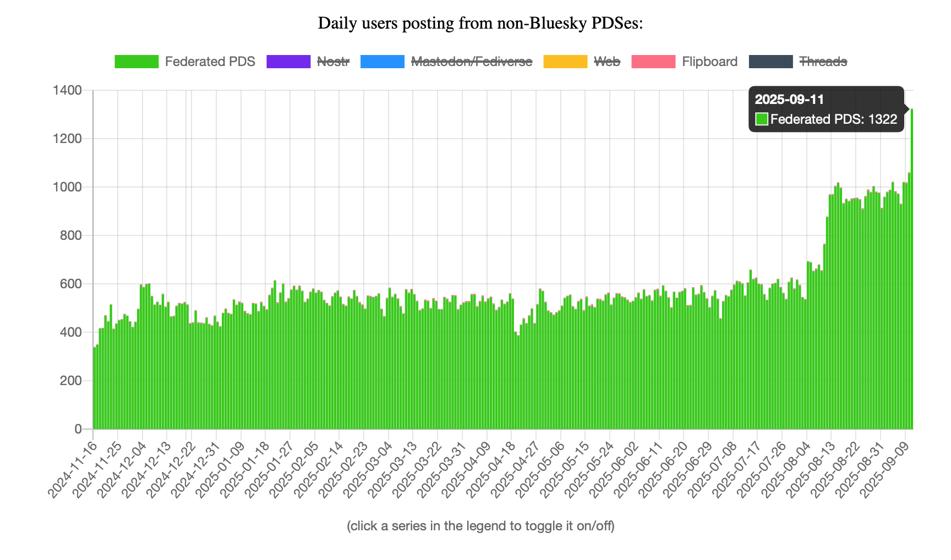Show the Web series via its label
This screenshot has width=951, height=560.
607,62
